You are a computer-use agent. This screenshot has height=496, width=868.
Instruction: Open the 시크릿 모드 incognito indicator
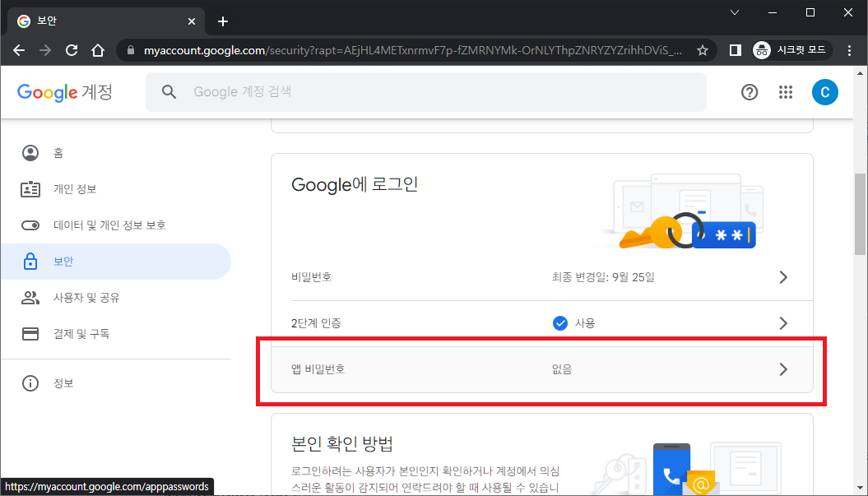791,50
